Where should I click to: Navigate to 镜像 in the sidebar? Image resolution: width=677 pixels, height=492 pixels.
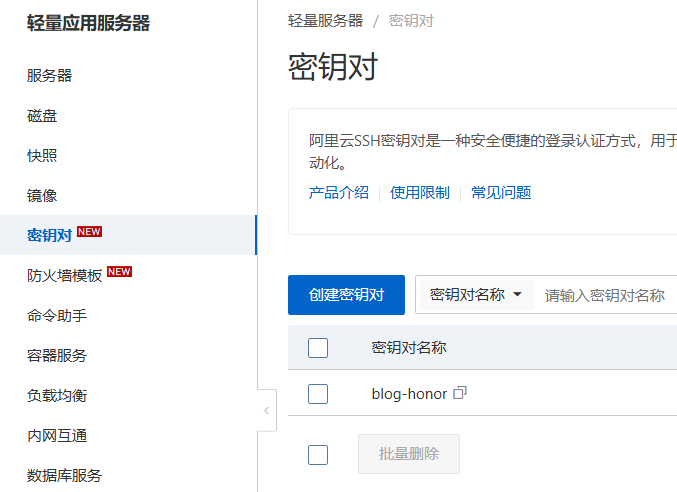[x=42, y=195]
